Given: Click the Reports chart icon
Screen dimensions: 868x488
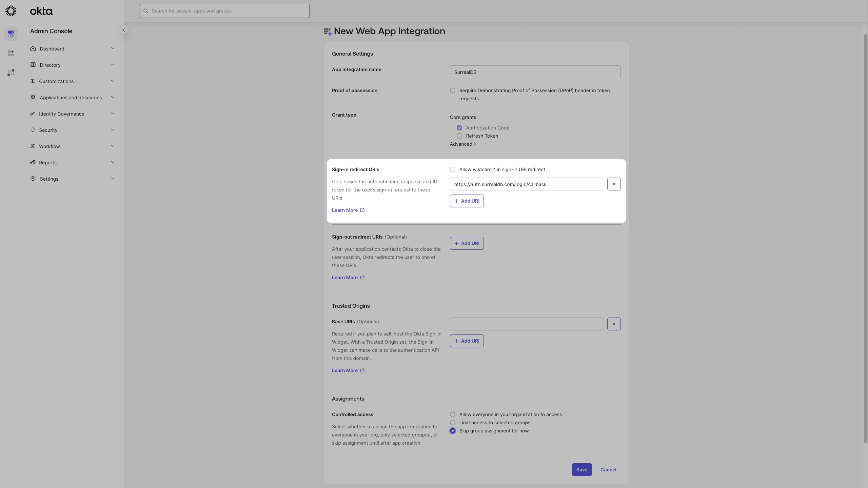Looking at the screenshot, I should pos(33,162).
